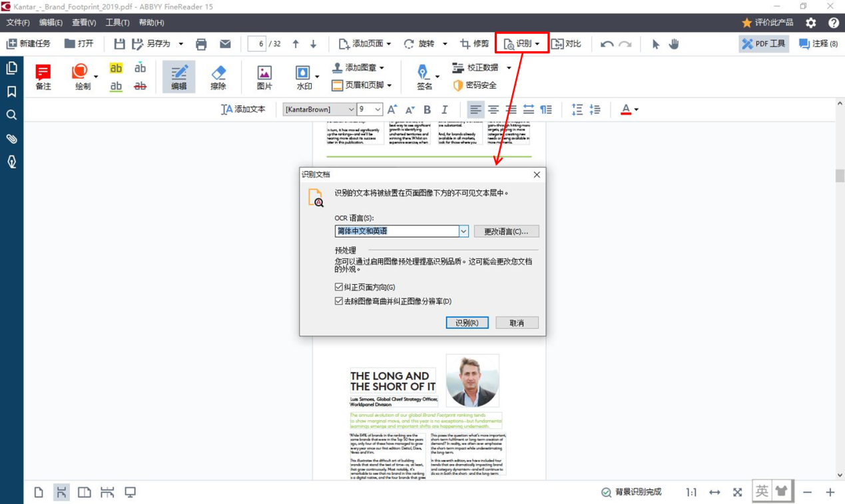Click the 修剪 crop tool

(474, 44)
